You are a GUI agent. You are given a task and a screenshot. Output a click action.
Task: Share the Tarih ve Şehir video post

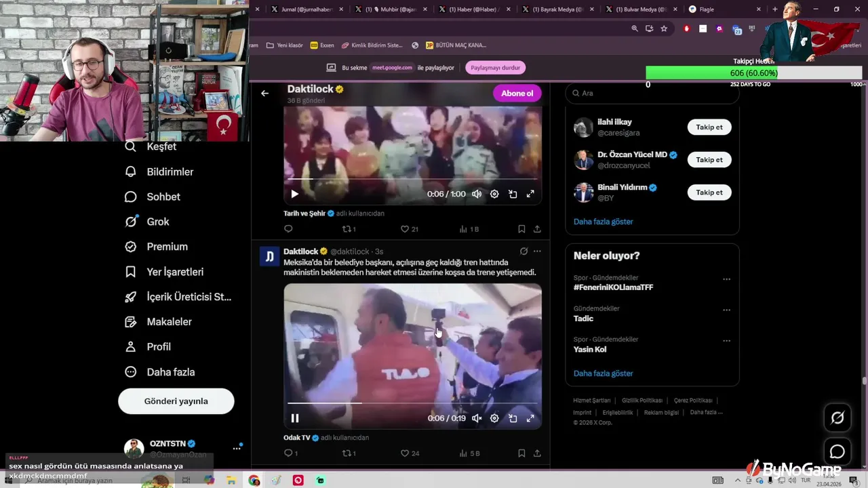click(x=537, y=229)
